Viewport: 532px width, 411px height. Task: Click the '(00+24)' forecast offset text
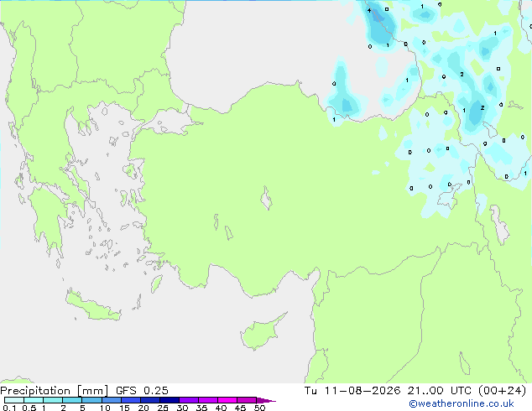[x=502, y=391]
